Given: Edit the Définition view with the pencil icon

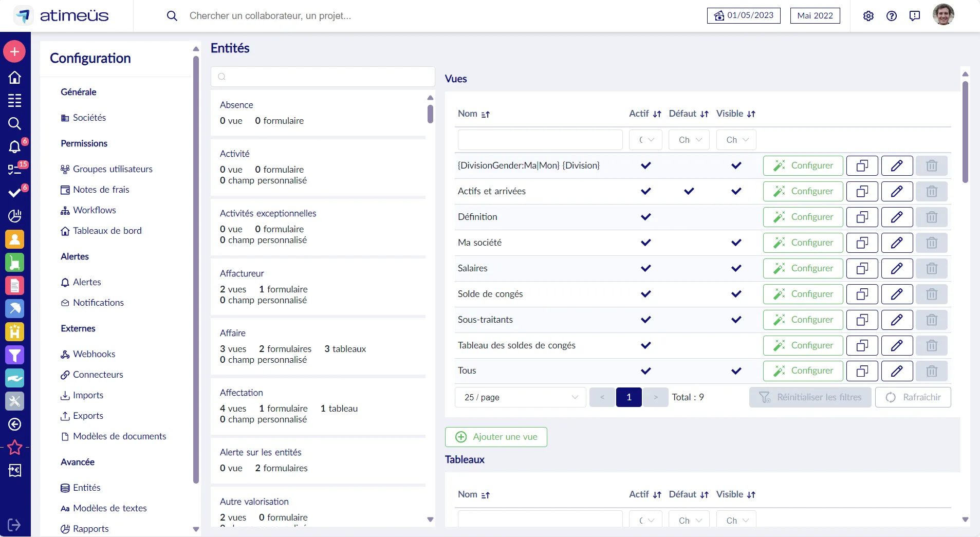Looking at the screenshot, I should coord(897,217).
